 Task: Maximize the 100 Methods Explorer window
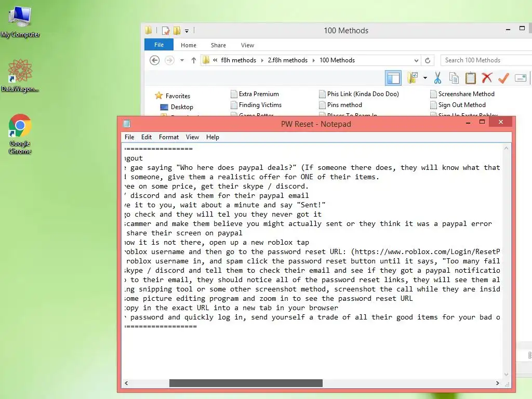click(522, 29)
